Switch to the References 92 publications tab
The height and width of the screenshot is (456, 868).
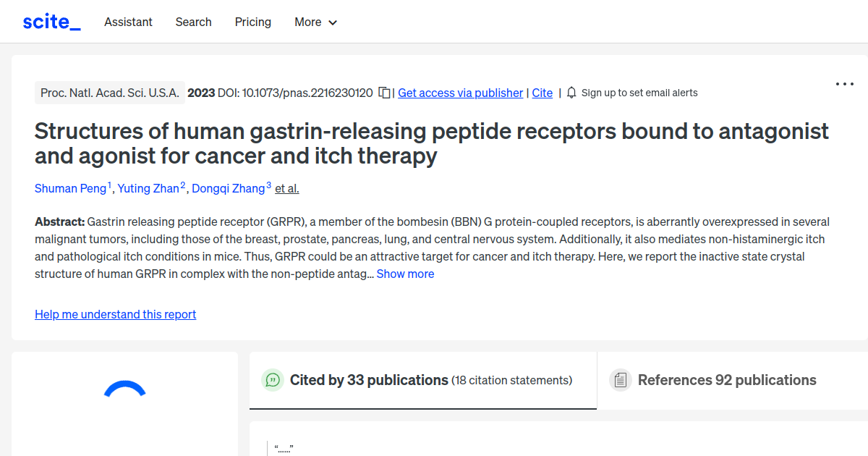click(726, 379)
